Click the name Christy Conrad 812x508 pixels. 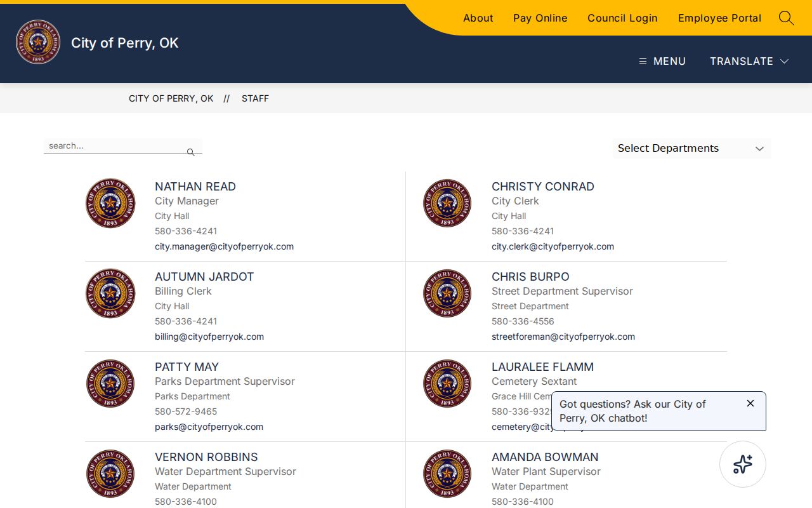pyautogui.click(x=543, y=186)
